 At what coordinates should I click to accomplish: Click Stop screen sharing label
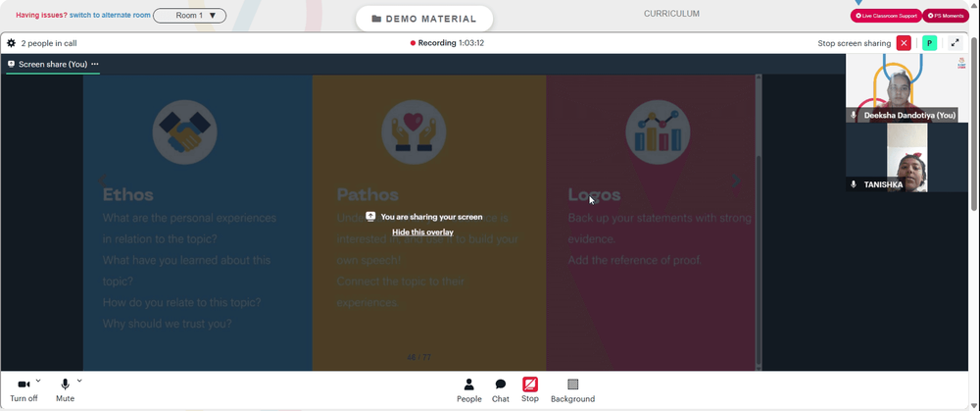pyautogui.click(x=855, y=43)
